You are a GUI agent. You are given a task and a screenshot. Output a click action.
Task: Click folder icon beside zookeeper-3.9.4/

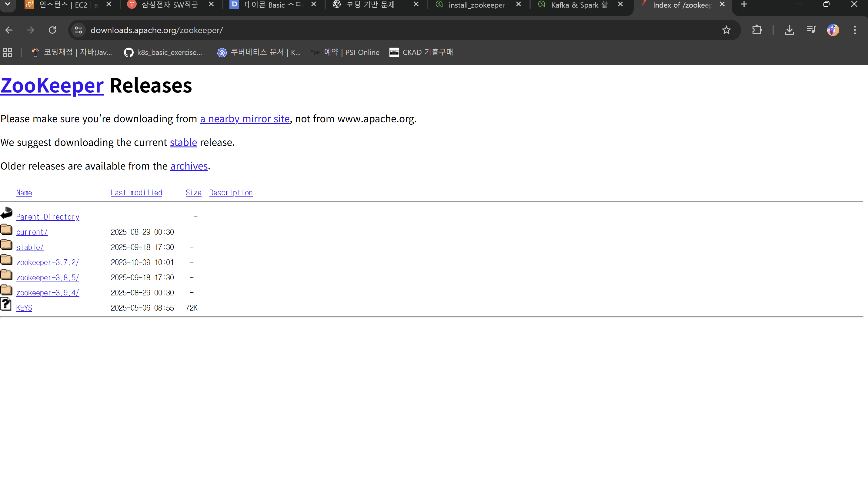(6, 290)
